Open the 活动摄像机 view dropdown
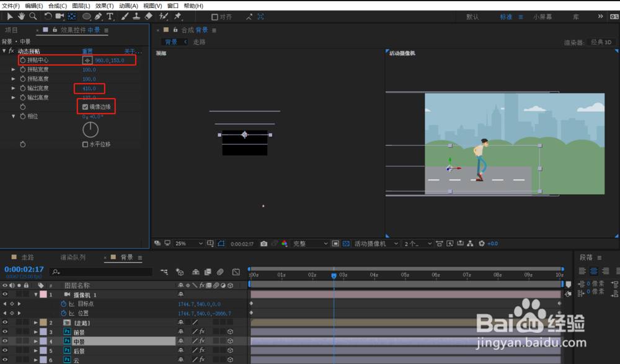620x364 pixels. (x=376, y=244)
